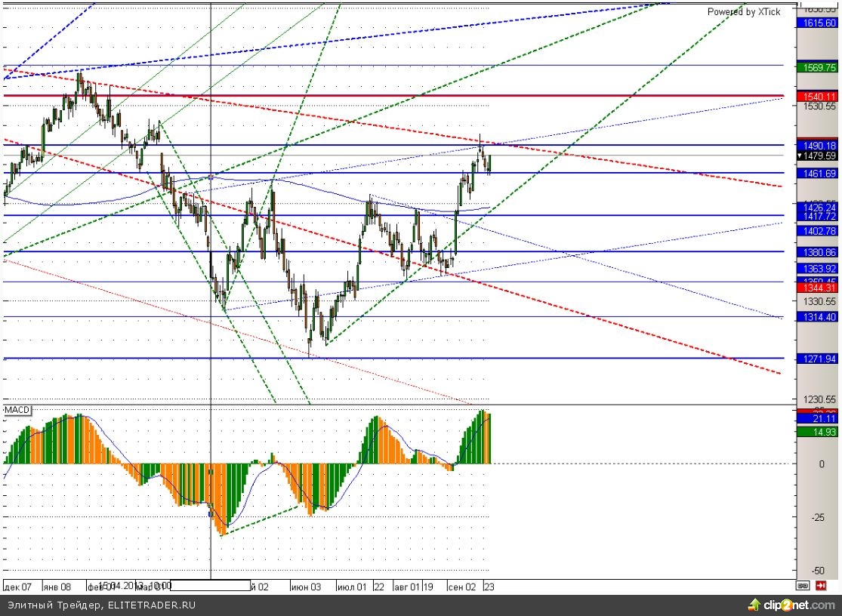
Task: Click the blue 21.11 MACD value label
Action: click(x=817, y=418)
